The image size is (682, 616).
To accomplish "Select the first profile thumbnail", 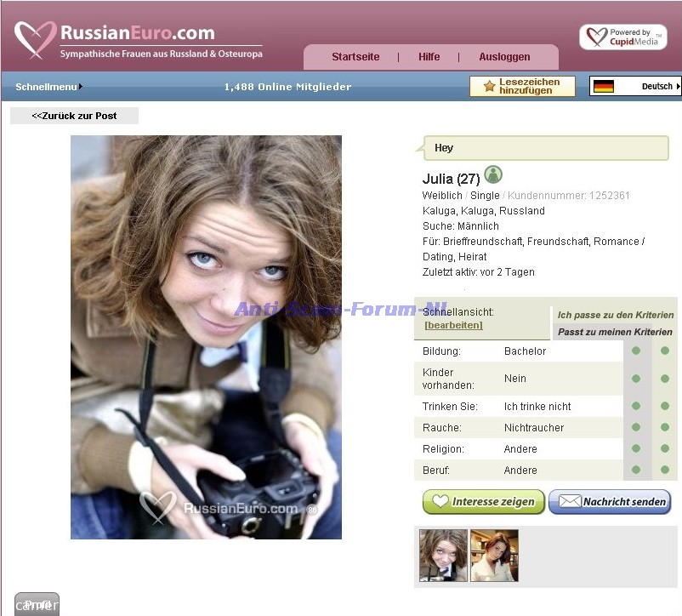I will tap(443, 556).
